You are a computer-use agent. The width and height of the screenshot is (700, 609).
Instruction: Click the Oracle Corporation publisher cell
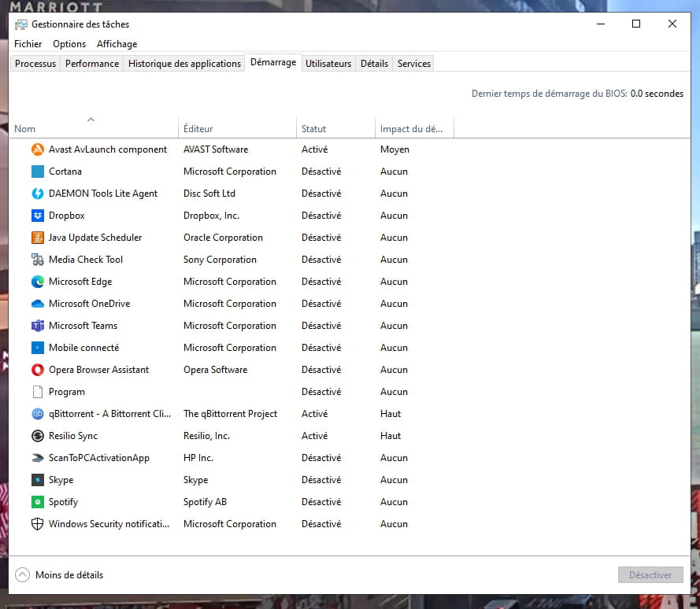(223, 238)
